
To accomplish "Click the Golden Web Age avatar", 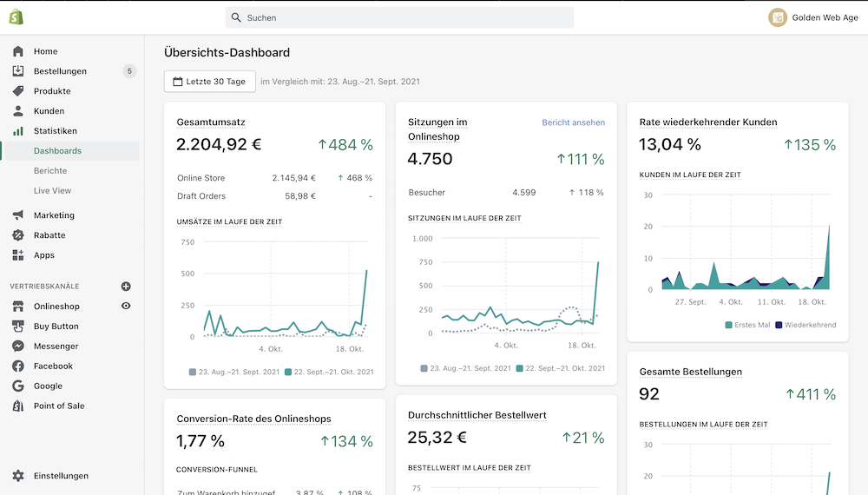I will pyautogui.click(x=777, y=17).
